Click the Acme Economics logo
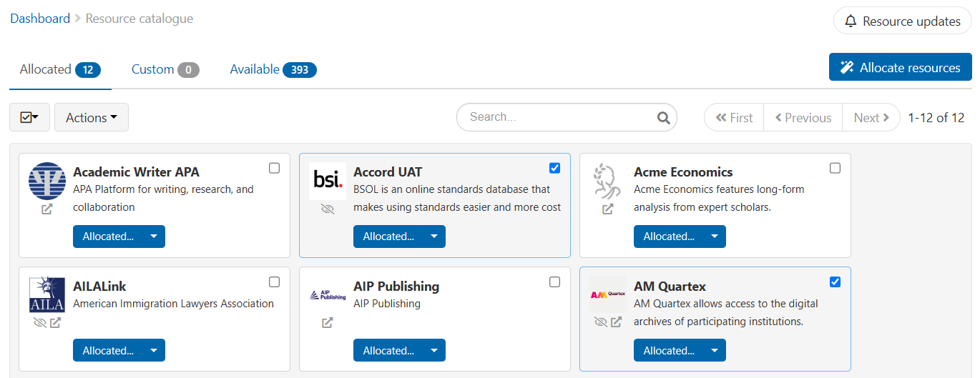Viewport: 980px width, 378px height. tap(607, 181)
